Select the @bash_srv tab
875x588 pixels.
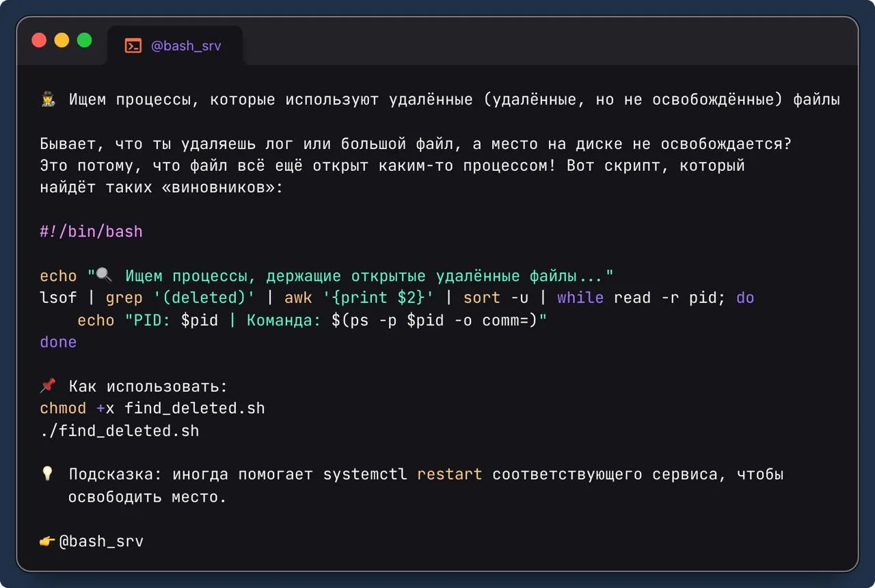pos(175,46)
